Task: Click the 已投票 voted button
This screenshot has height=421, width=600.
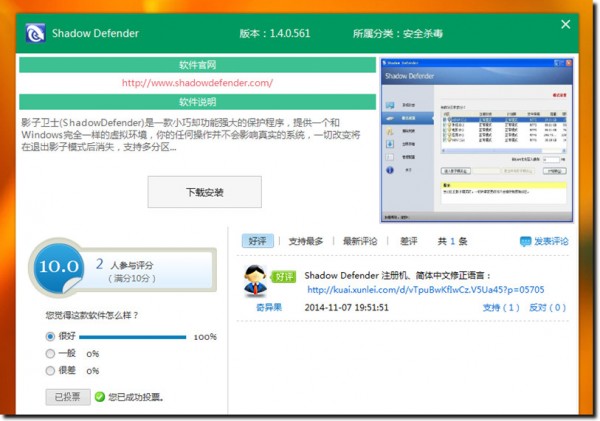Action: coord(68,397)
